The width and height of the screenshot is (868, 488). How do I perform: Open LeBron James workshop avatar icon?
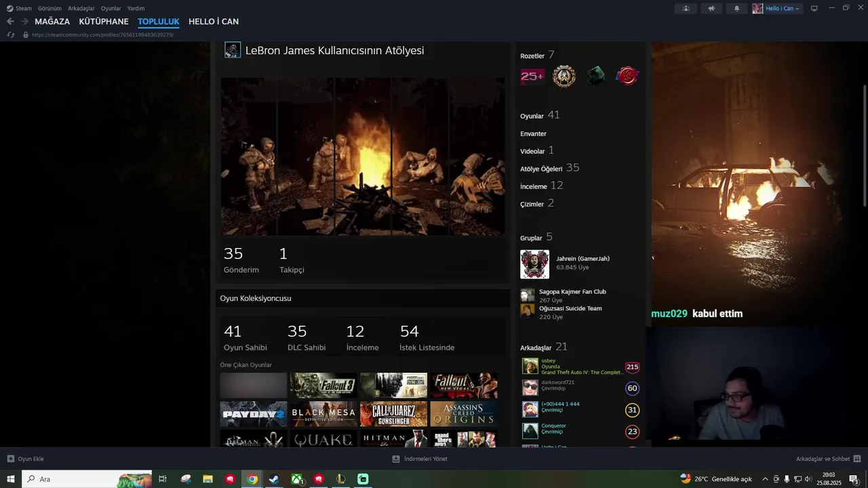(x=233, y=50)
